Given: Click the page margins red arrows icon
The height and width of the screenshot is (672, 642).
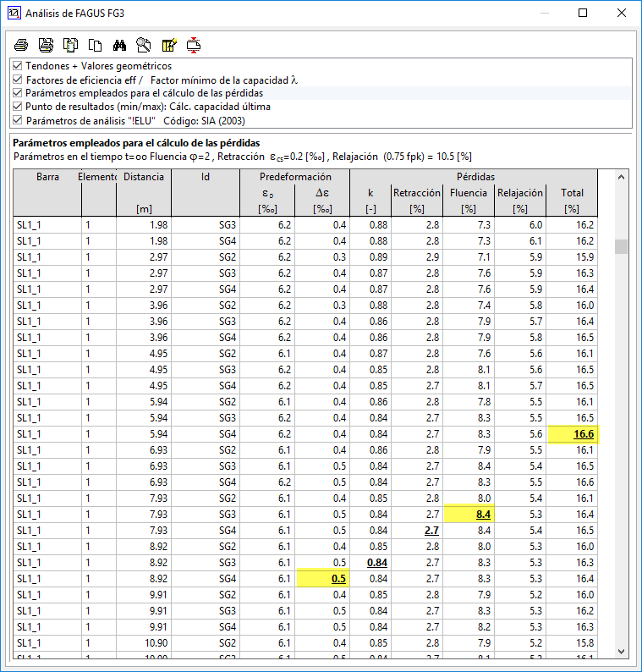Looking at the screenshot, I should (194, 45).
